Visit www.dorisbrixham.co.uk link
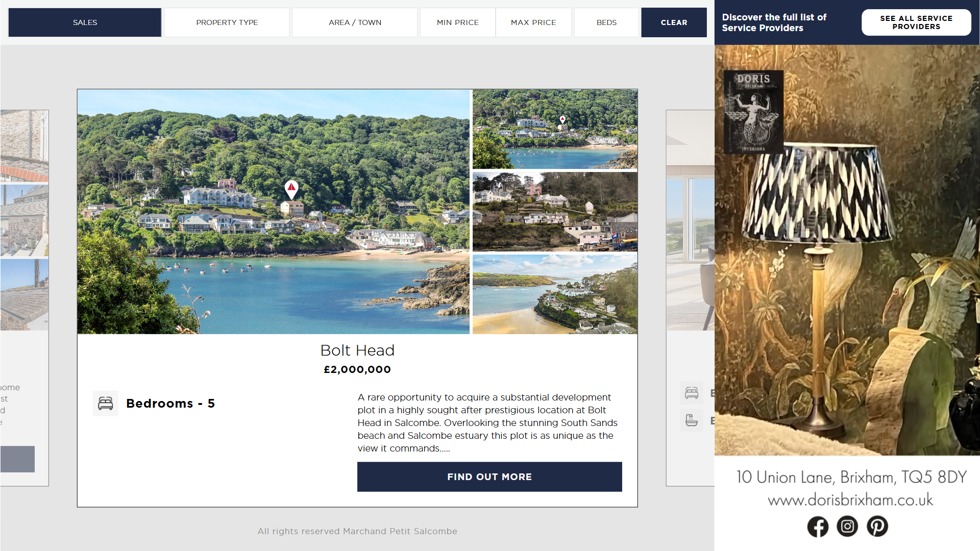980x551 pixels. [x=850, y=499]
